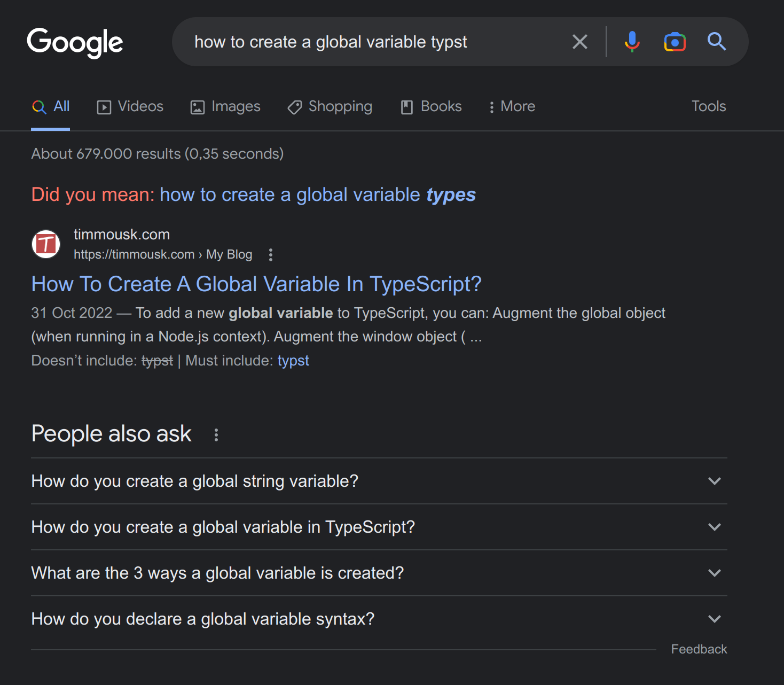Image resolution: width=784 pixels, height=685 pixels.
Task: Click the search magnifier icon
Action: 716,42
